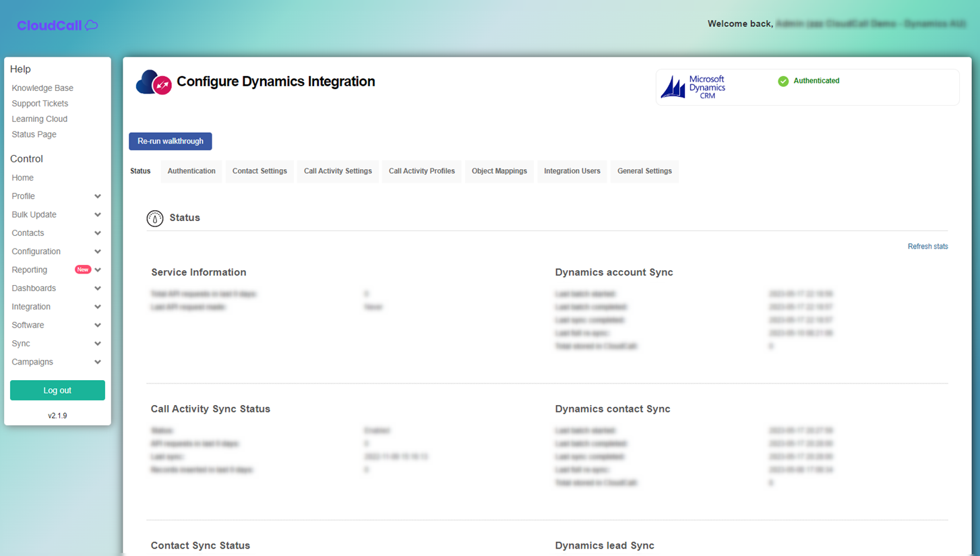Screen dimensions: 980x556
Task: Click the Dynamics contact Sync heading
Action: (x=613, y=409)
